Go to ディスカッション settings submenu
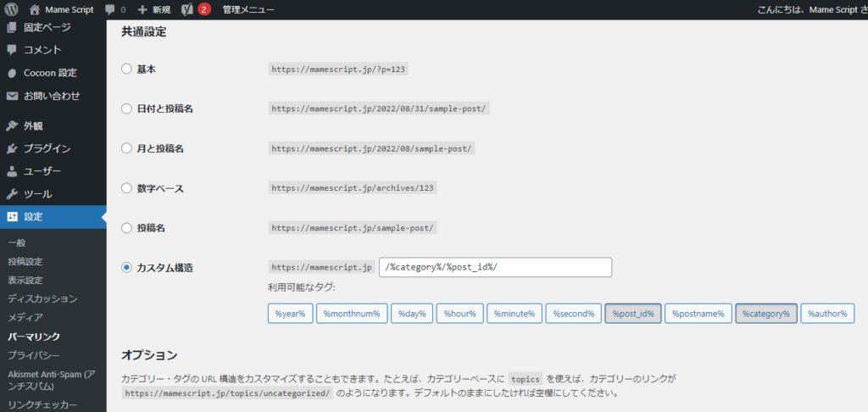 tap(42, 298)
